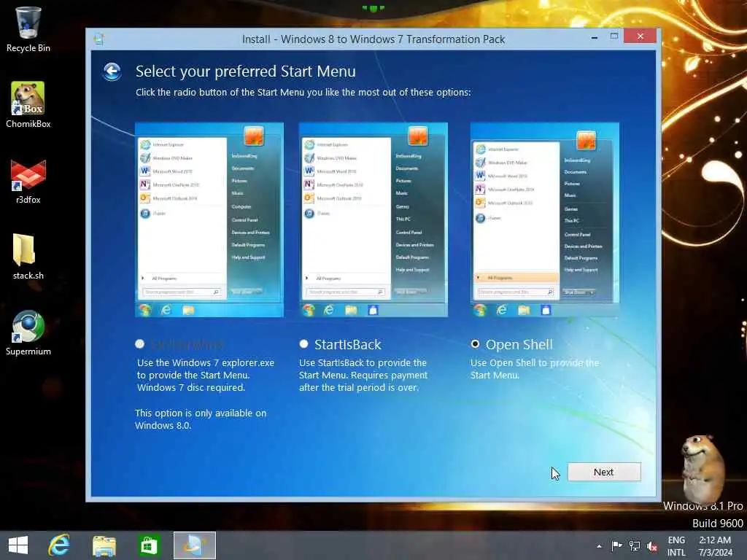The width and height of the screenshot is (747, 560).
Task: Click the installer's taskbar button
Action: click(x=194, y=545)
